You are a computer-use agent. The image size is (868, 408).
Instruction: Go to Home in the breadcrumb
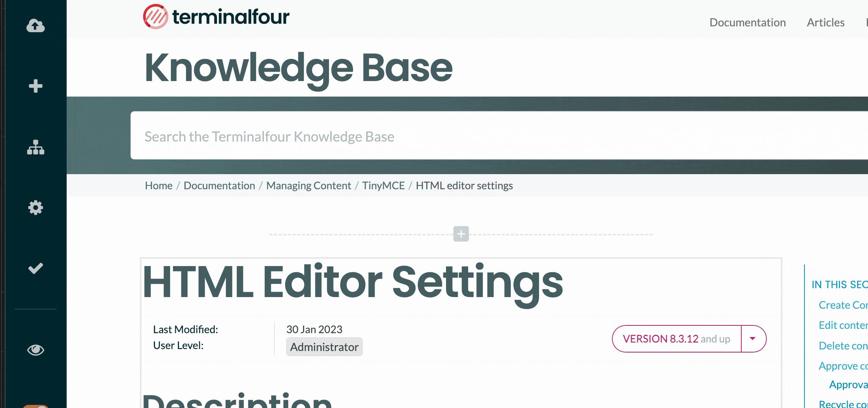(158, 185)
